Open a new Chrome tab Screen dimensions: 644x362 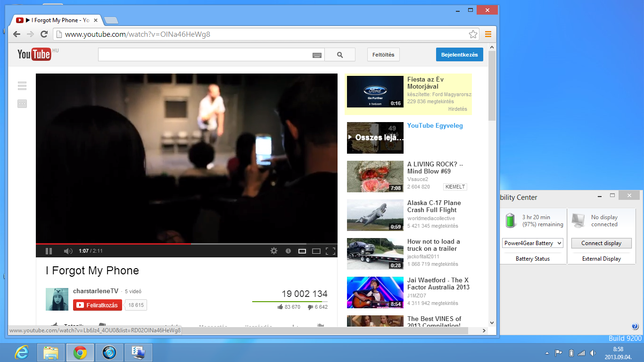[x=111, y=20]
